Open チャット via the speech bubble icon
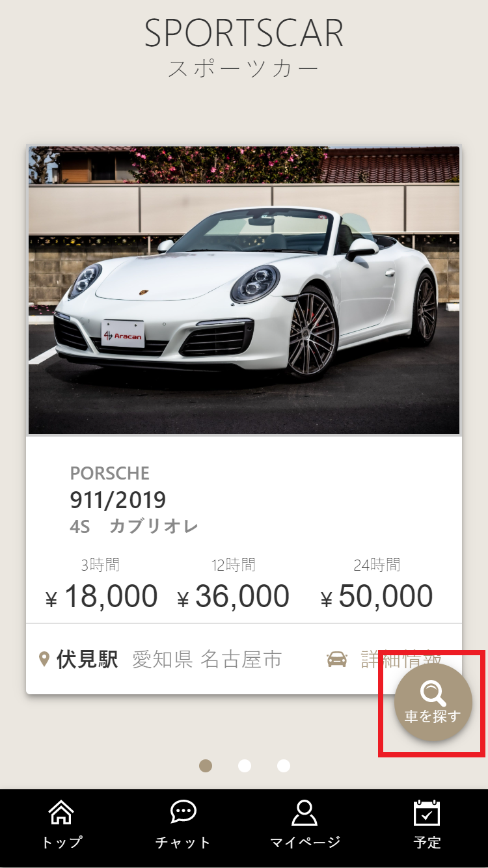This screenshot has height=868, width=488. coord(183,813)
